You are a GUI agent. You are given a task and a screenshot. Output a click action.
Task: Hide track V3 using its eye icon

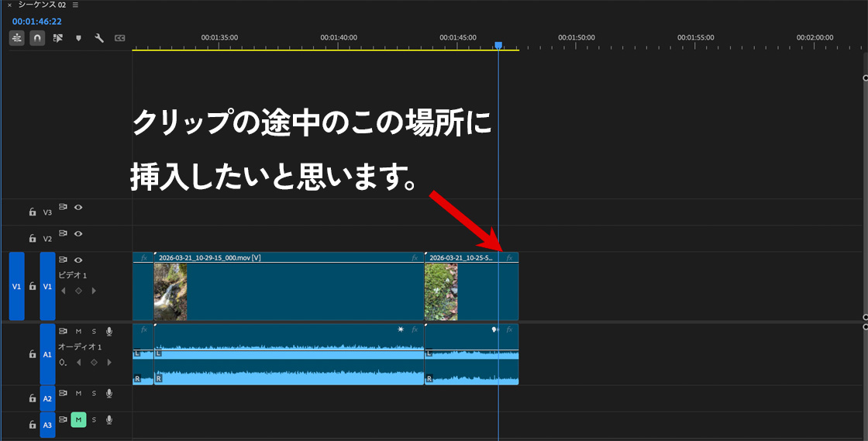click(x=78, y=207)
